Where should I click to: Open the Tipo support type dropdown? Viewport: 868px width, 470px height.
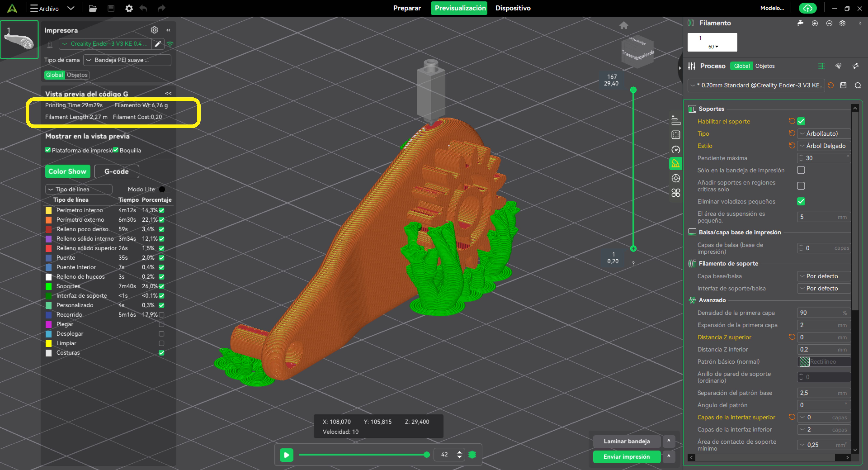point(824,134)
